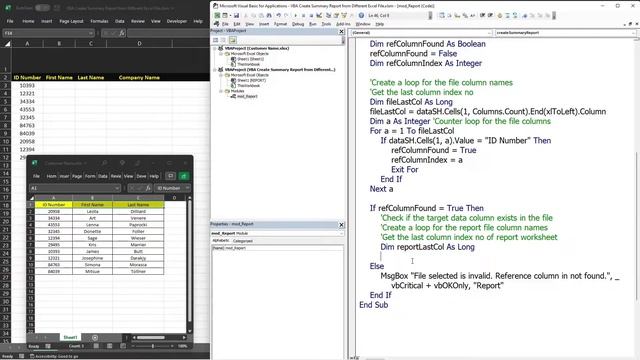The width and height of the screenshot is (640, 360).
Task: Open the Run menu in VBA editor
Action: 313,24
